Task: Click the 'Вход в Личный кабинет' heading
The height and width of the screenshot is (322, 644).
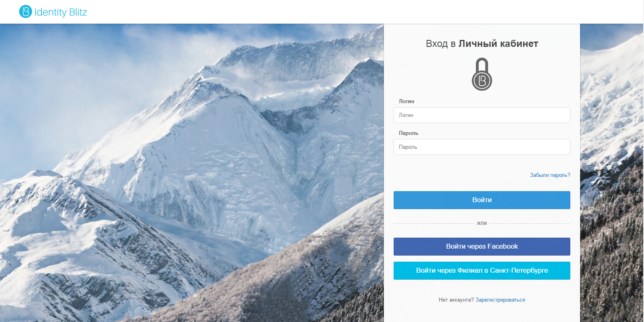Action: click(482, 44)
